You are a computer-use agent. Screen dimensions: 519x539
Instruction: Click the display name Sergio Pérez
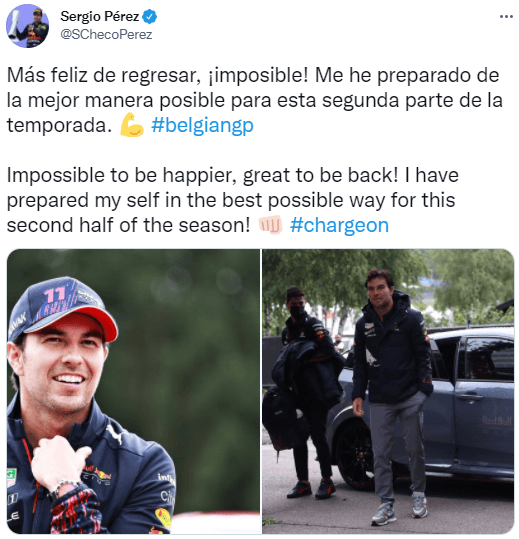[x=100, y=16]
